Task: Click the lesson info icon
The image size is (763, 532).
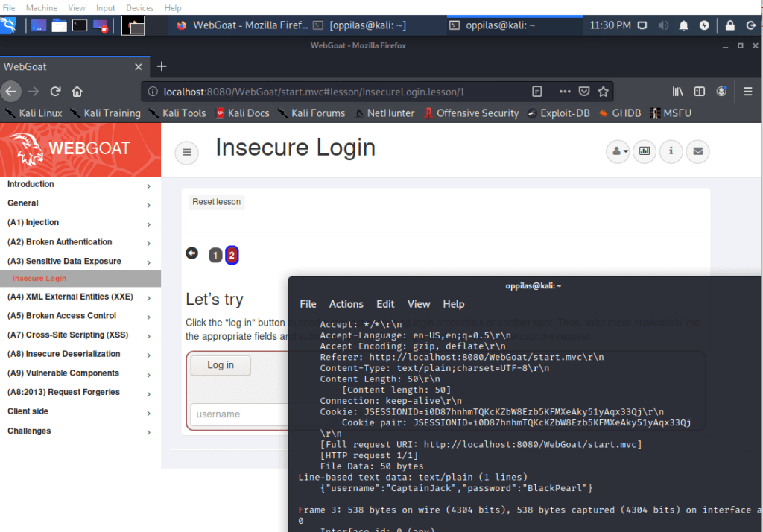Action: 671,151
